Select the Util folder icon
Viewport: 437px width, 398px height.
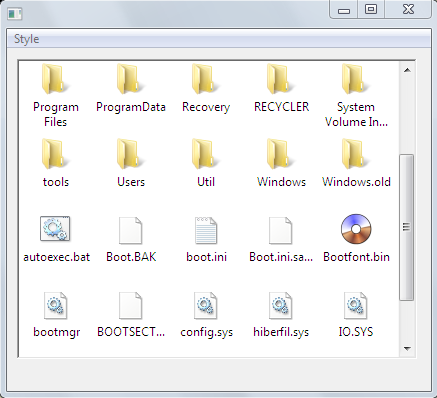(x=206, y=154)
